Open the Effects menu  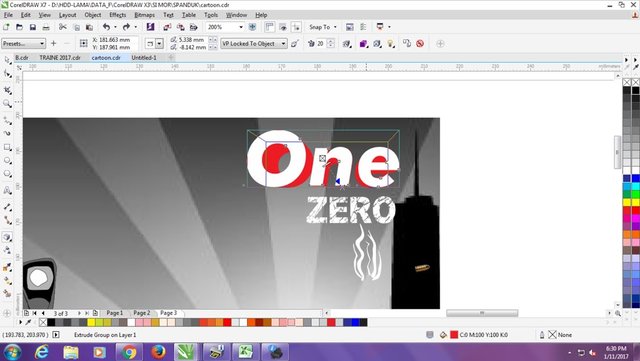118,15
